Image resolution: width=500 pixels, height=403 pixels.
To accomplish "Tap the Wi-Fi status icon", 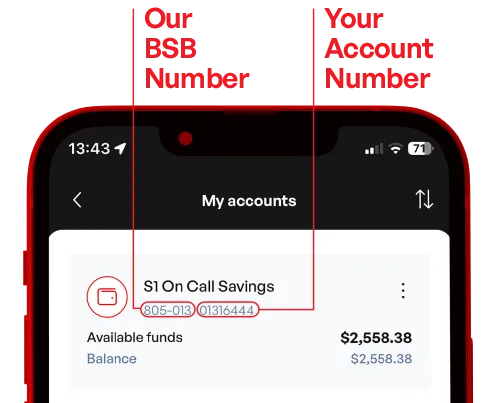I will click(x=396, y=149).
